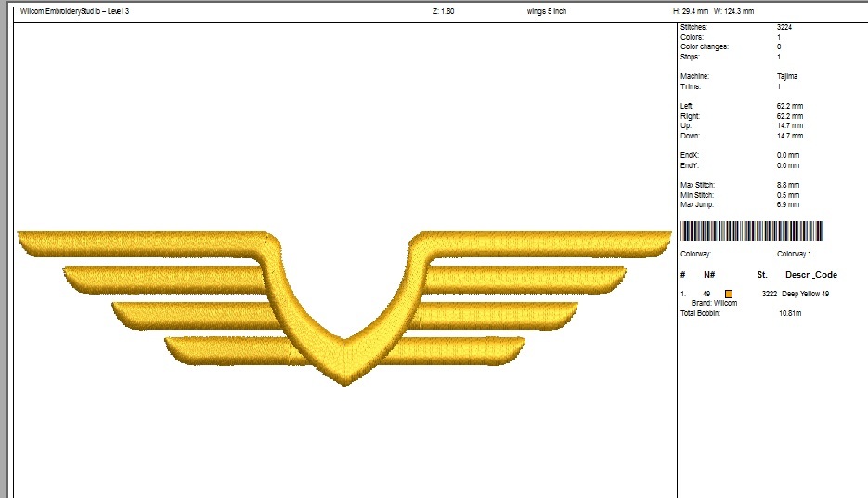Click the St. column header
Screen dimensions: 868x498
pyautogui.click(x=762, y=275)
